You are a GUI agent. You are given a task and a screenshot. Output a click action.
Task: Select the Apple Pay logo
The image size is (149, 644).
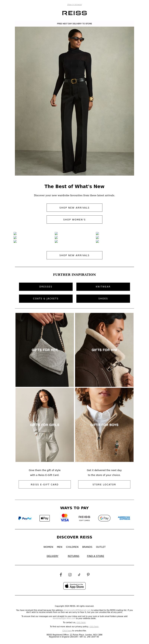(x=45, y=518)
